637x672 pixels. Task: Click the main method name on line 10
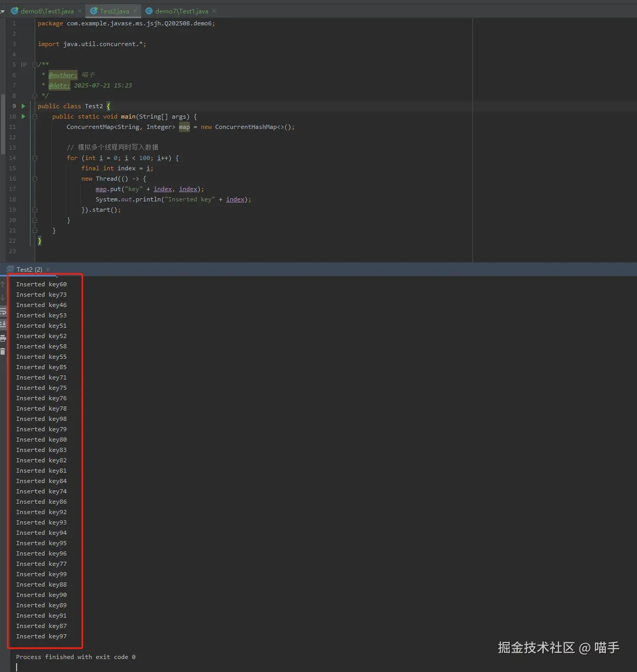point(128,116)
